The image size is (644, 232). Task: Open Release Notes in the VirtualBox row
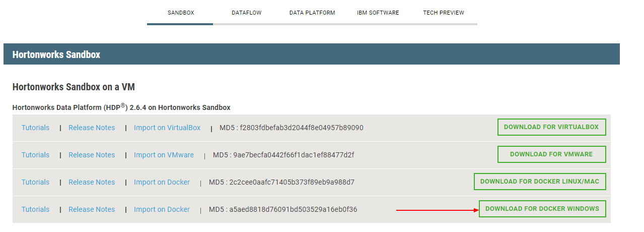(92, 128)
